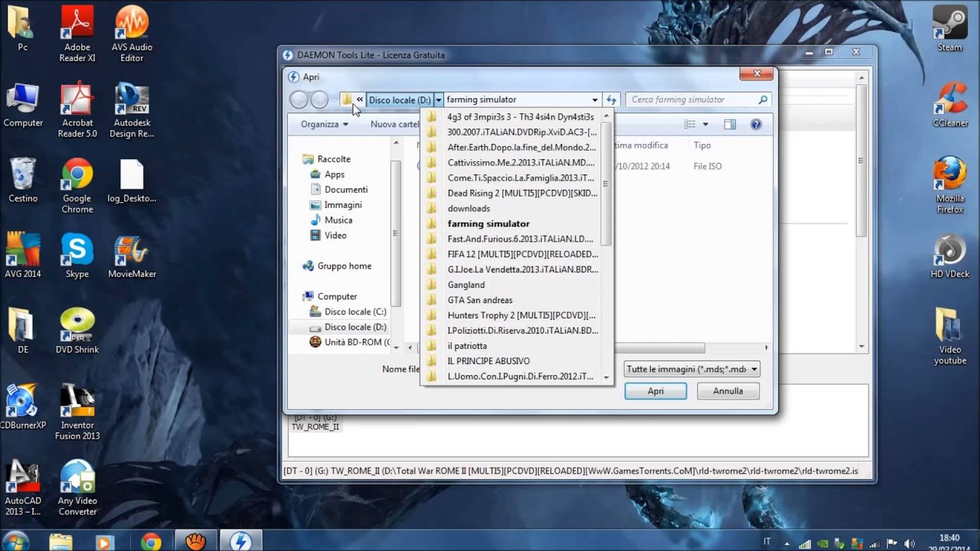Launch CCleaner desktop icon

(x=950, y=105)
